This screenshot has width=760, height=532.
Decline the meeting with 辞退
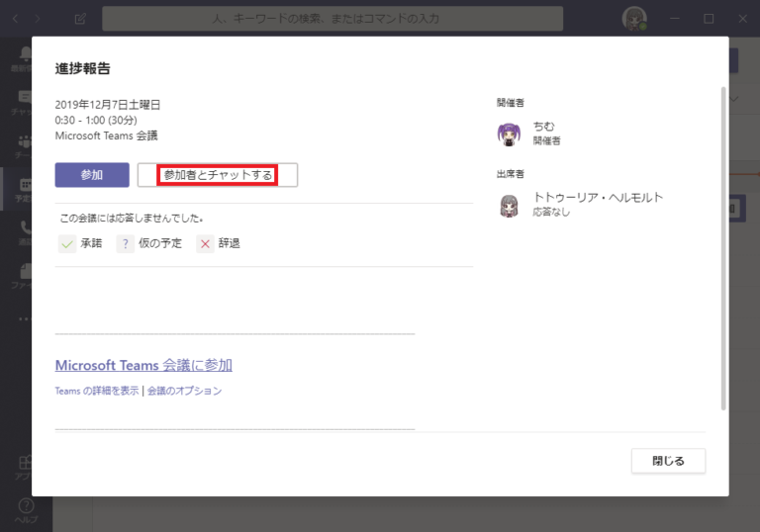[218, 243]
